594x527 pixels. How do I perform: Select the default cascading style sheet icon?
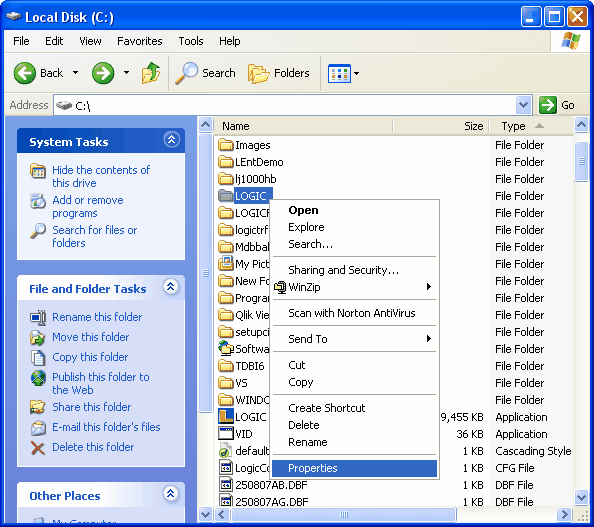226,451
